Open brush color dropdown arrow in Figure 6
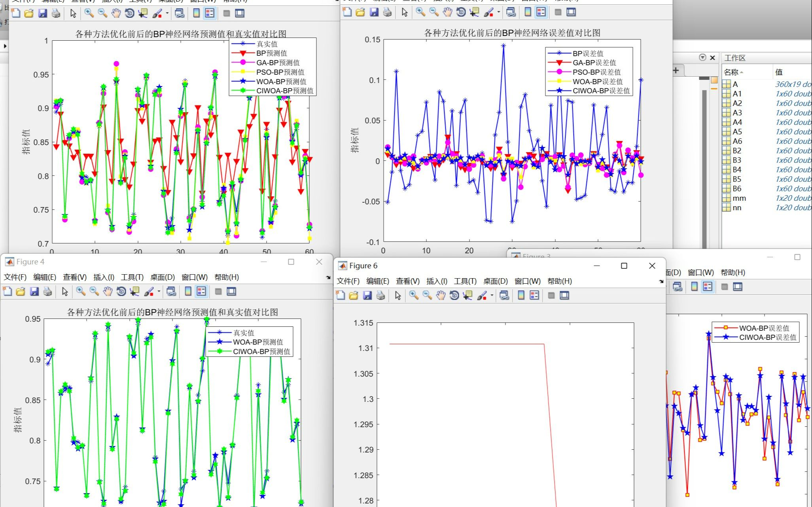This screenshot has height=507, width=812. (492, 295)
